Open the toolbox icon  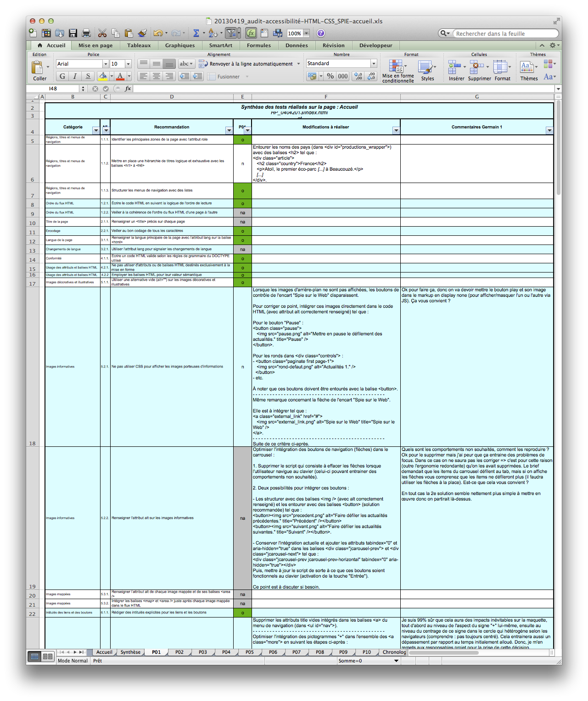point(264,33)
